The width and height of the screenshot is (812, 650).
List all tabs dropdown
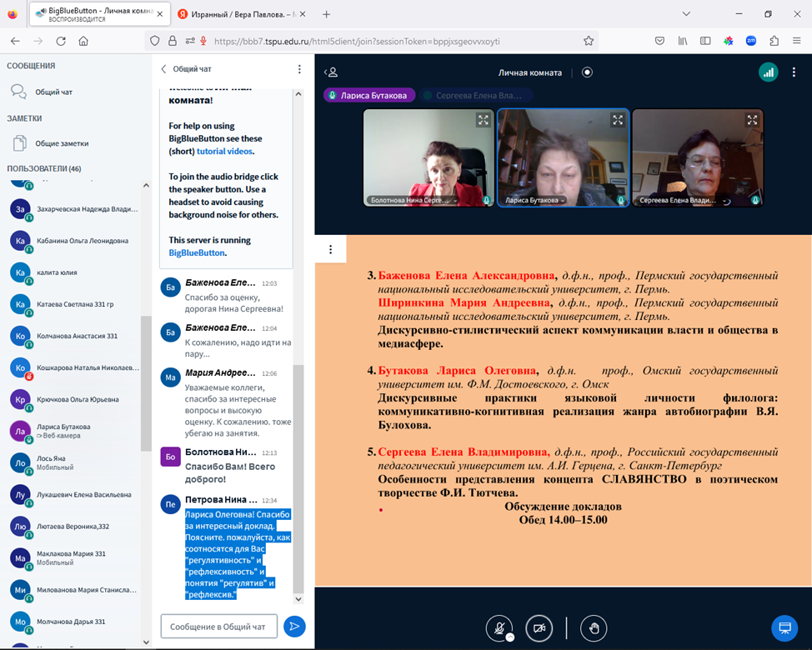pos(686,14)
